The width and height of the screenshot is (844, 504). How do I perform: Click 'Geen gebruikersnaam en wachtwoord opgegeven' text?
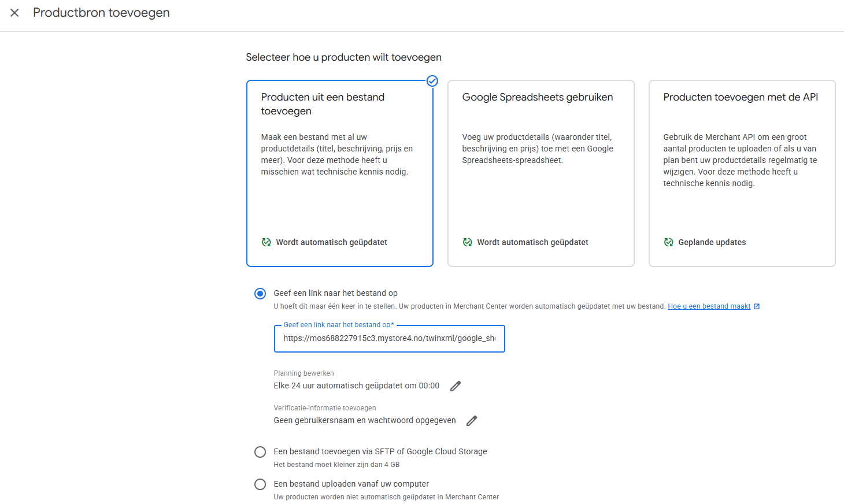(364, 421)
